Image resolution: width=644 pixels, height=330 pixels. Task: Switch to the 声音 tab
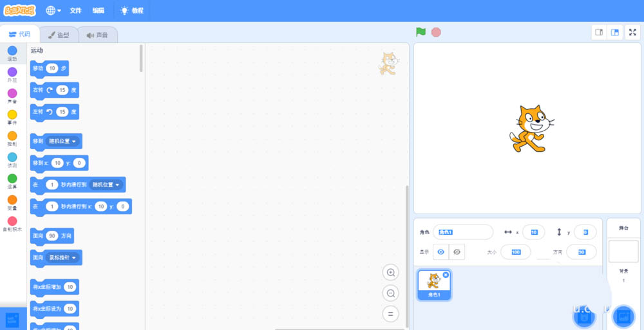pyautogui.click(x=97, y=35)
